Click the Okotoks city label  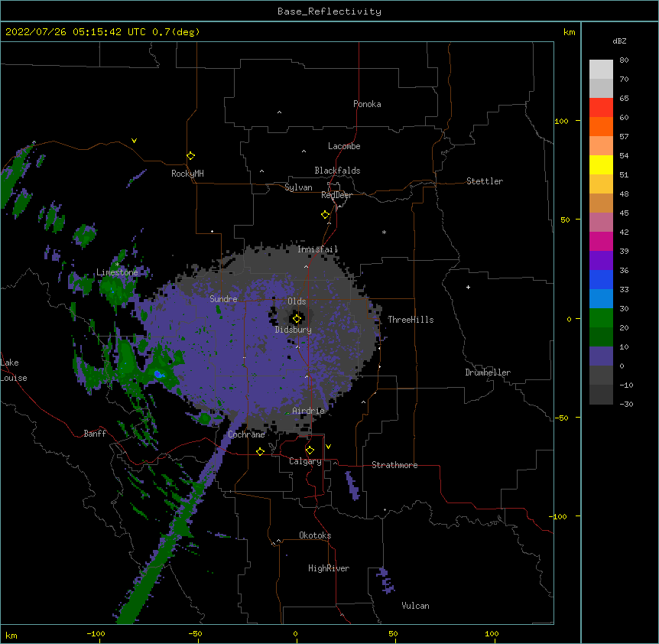pyautogui.click(x=315, y=535)
